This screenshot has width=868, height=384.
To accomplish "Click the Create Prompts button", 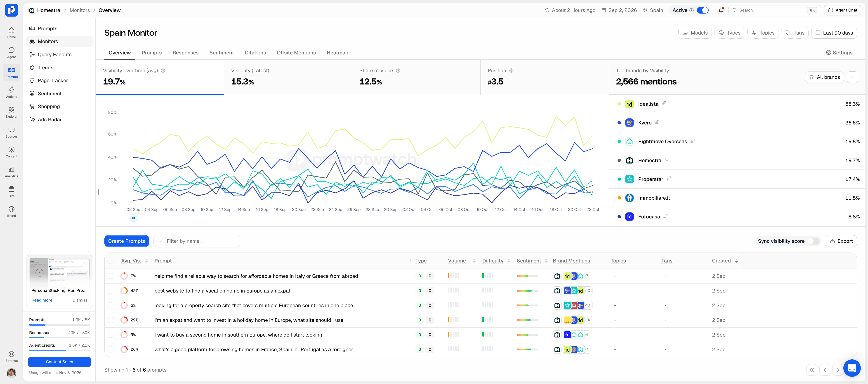I will [127, 241].
